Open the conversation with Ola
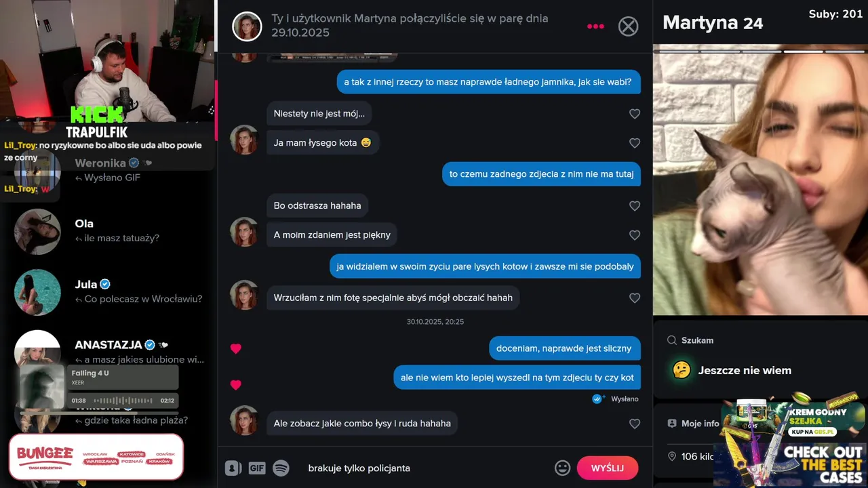Viewport: 868px width, 488px height. click(x=108, y=231)
